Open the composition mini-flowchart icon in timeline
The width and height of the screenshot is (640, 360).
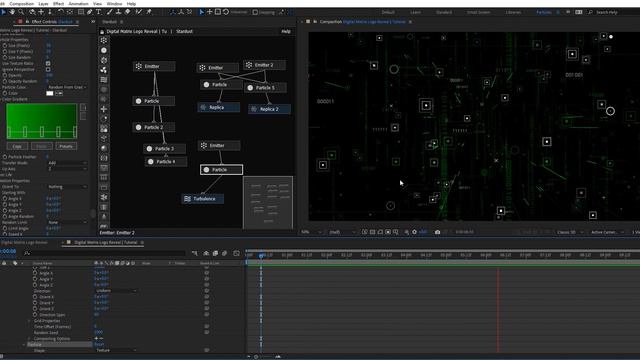tap(195, 253)
